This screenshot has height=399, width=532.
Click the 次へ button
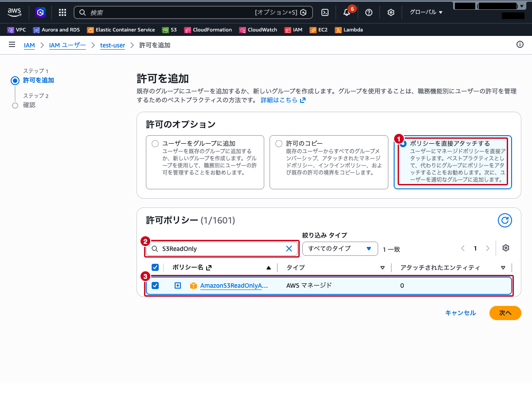tap(505, 313)
